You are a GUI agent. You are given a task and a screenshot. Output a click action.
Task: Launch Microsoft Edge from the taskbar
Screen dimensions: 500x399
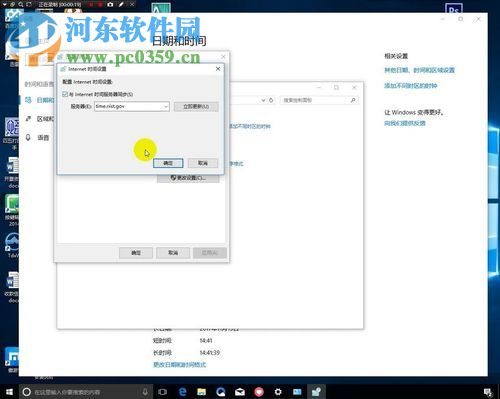(x=182, y=392)
